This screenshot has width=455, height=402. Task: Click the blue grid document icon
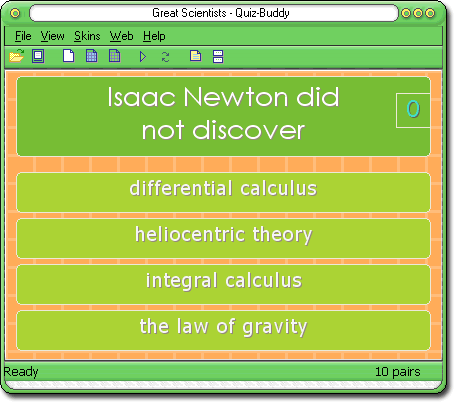(91, 56)
